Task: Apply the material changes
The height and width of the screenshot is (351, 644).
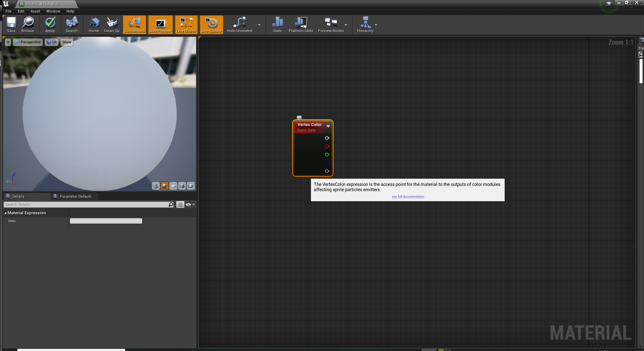Action: click(50, 25)
